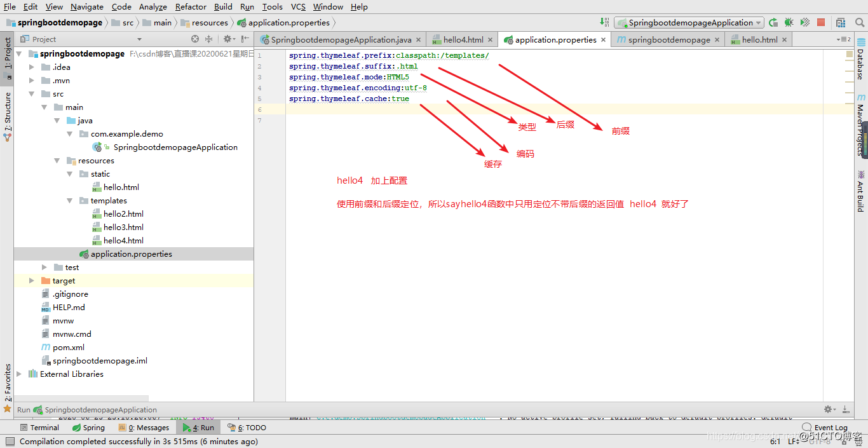Viewport: 868px width, 448px height.
Task: Show hidden editor tabs list dropdown
Action: pyautogui.click(x=843, y=39)
